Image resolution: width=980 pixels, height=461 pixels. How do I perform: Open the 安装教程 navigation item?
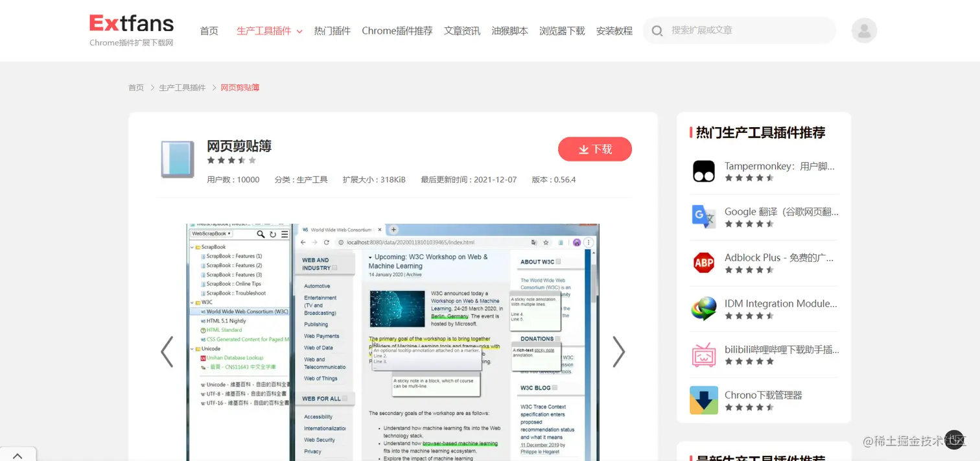coord(614,31)
